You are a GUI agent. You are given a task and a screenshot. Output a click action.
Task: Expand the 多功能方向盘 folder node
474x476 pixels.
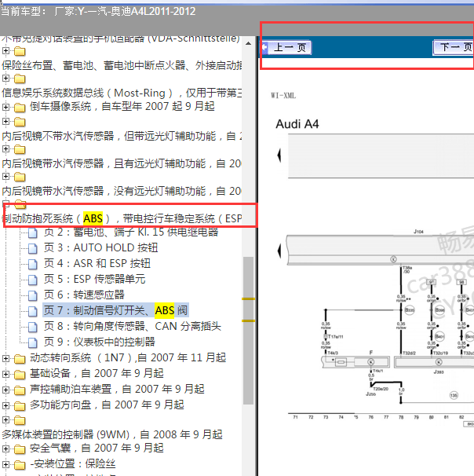pos(5,405)
